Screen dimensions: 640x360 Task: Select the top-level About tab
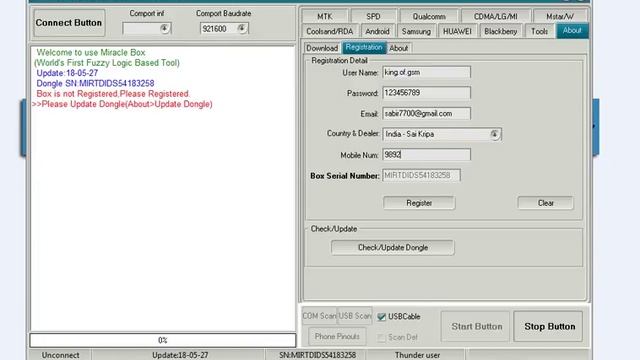click(572, 31)
